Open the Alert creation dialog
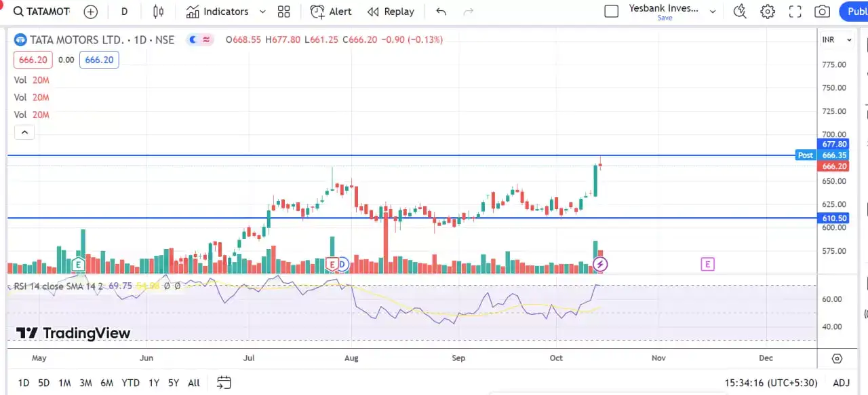The height and width of the screenshot is (395, 868). coord(330,12)
